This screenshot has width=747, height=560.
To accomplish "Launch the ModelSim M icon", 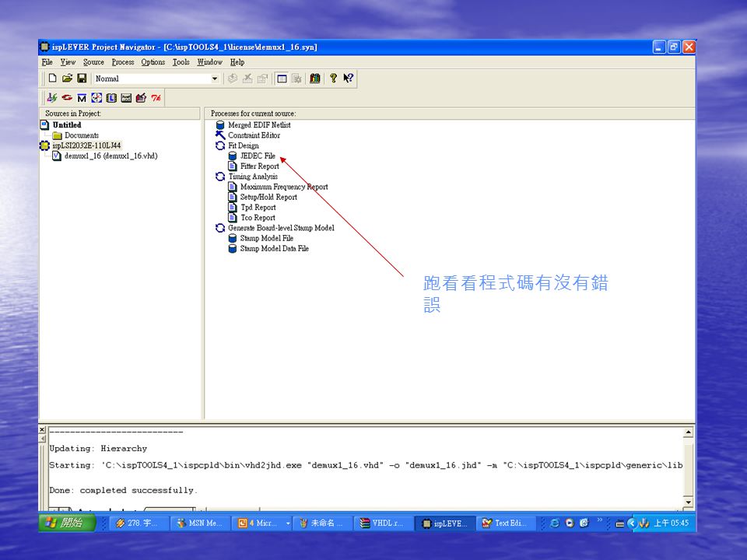I will [x=82, y=98].
